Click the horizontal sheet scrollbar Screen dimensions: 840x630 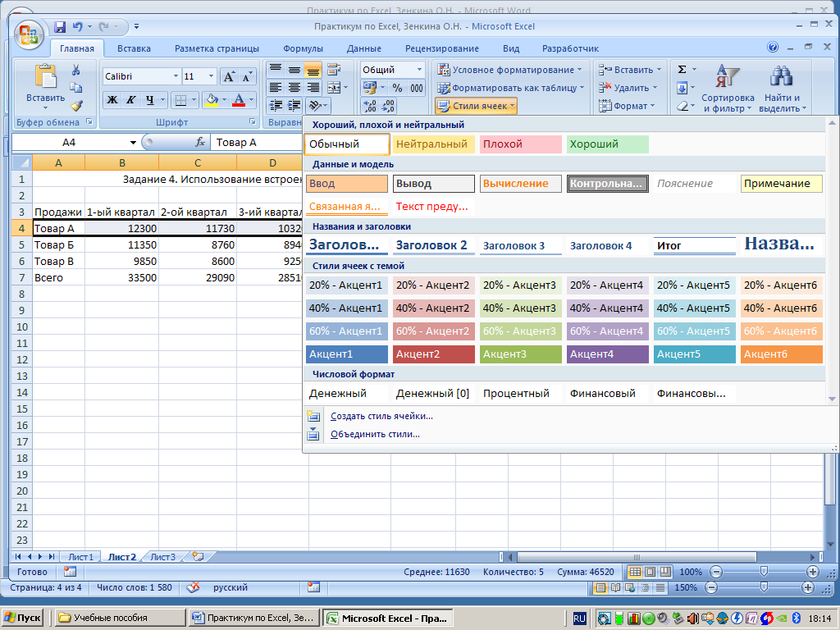coord(637,557)
